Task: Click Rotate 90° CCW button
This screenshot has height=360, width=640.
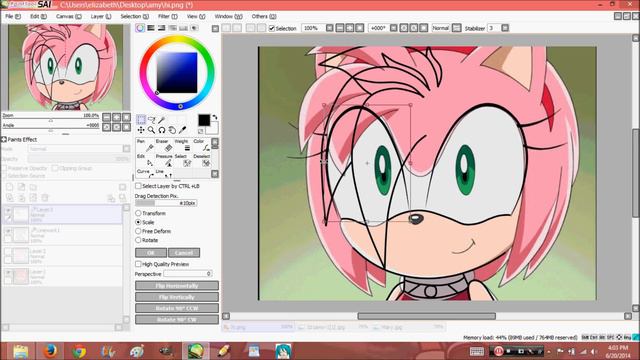Action: pyautogui.click(x=177, y=308)
